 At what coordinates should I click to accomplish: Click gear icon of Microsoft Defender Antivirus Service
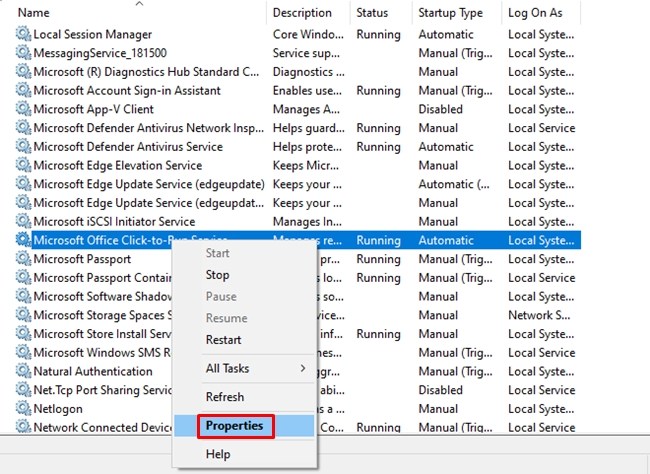[x=23, y=146]
